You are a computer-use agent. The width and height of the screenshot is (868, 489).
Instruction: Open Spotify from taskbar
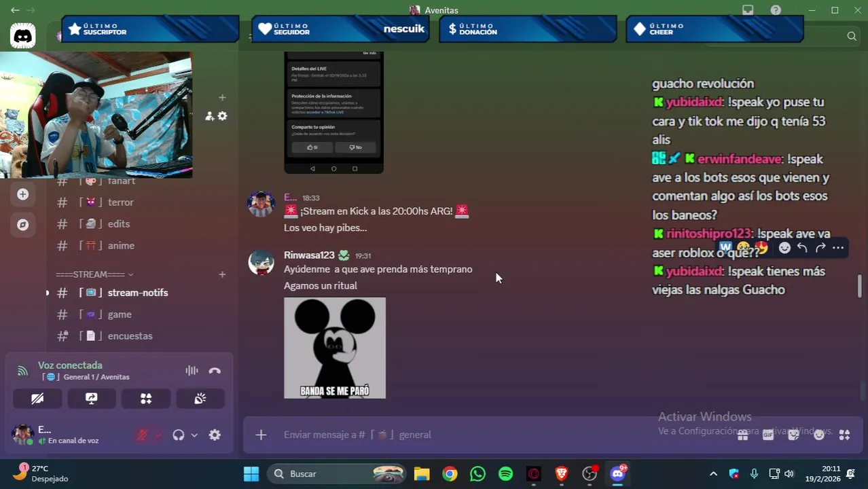coord(505,474)
